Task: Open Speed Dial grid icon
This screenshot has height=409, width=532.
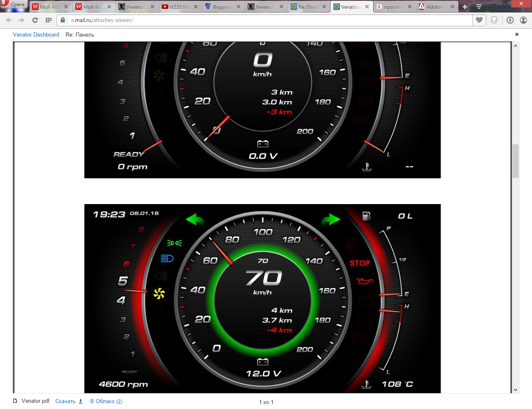Action: (49, 20)
